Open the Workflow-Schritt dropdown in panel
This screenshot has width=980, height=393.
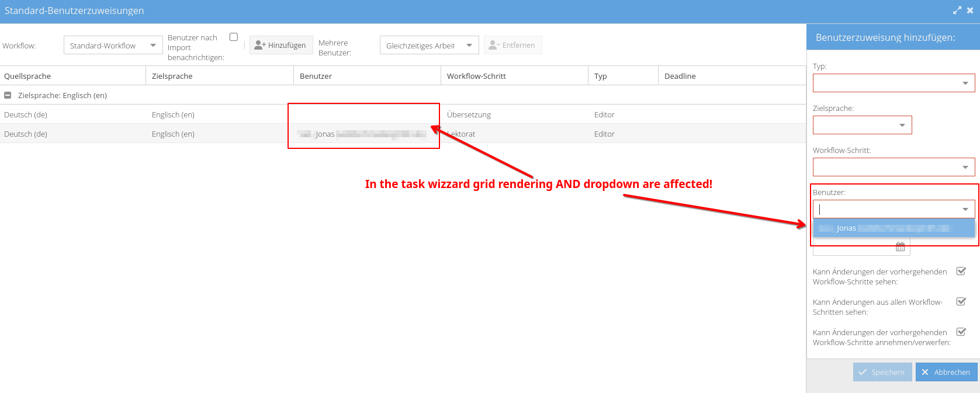[x=965, y=168]
